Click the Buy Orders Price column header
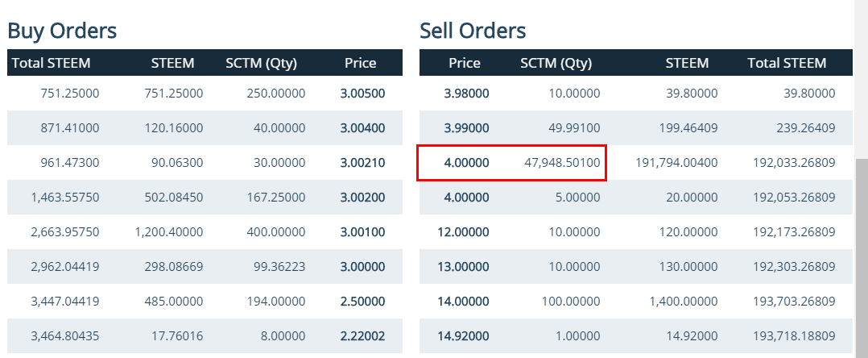Image resolution: width=868 pixels, height=358 pixels. [x=361, y=63]
